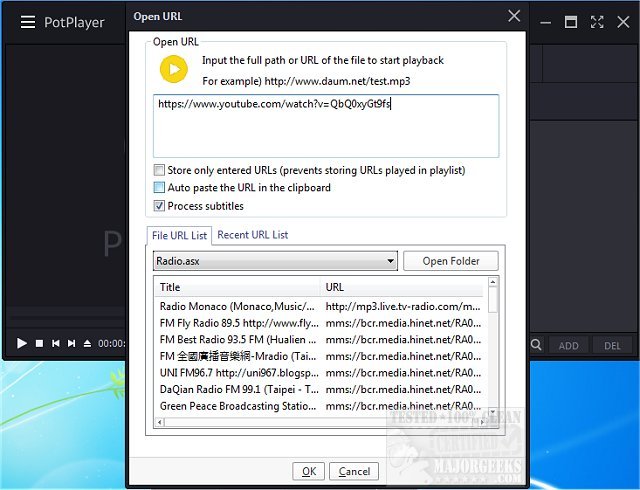640x490 pixels.
Task: Select FM Best Radio 93.5 FM row
Action: click(321, 340)
